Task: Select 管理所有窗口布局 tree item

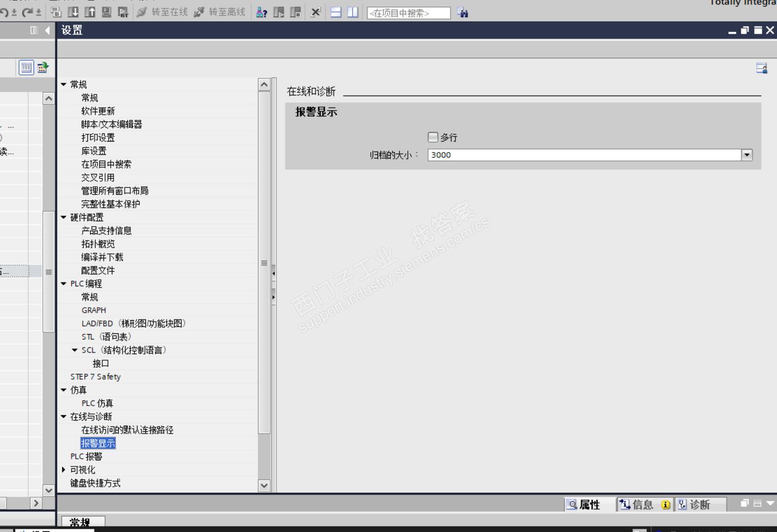Action: [x=115, y=191]
